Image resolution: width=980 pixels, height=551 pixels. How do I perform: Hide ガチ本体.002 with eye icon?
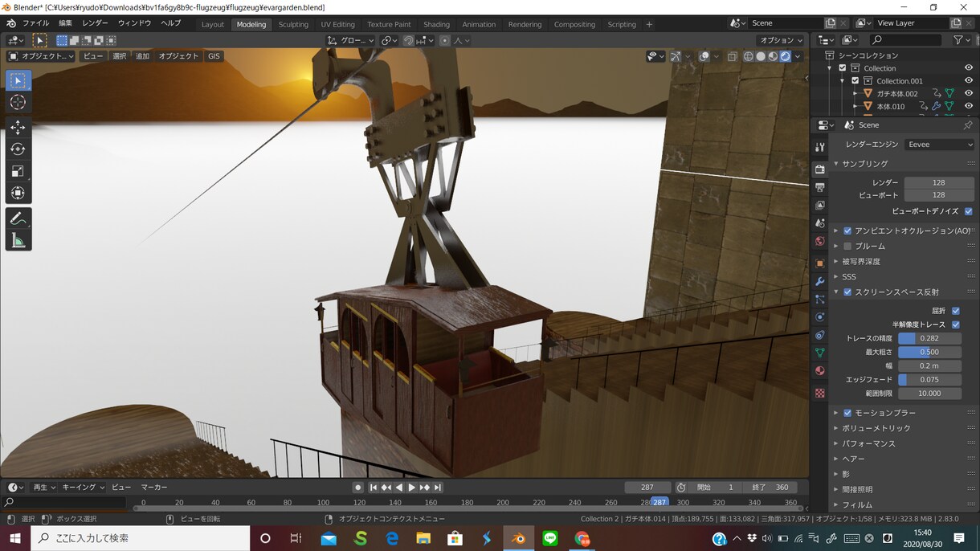(x=969, y=94)
